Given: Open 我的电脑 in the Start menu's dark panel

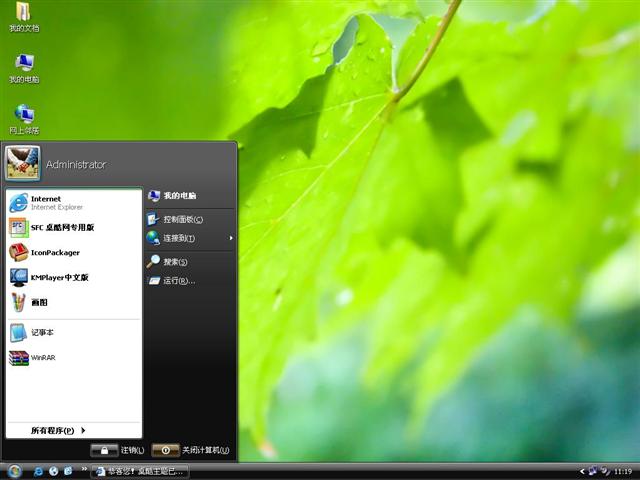Looking at the screenshot, I should click(190, 196).
